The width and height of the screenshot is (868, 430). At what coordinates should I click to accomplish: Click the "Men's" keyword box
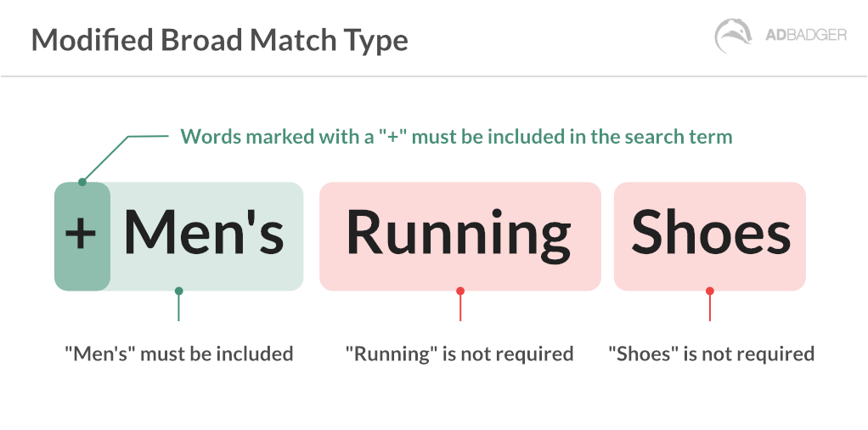point(206,235)
